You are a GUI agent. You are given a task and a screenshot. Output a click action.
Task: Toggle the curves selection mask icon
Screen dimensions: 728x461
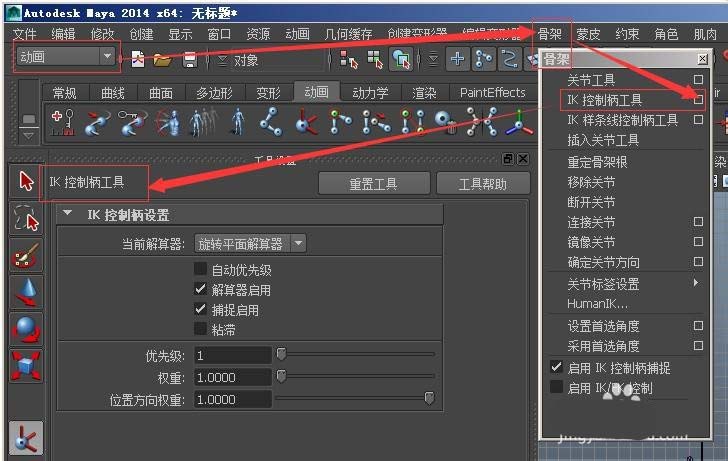click(509, 59)
